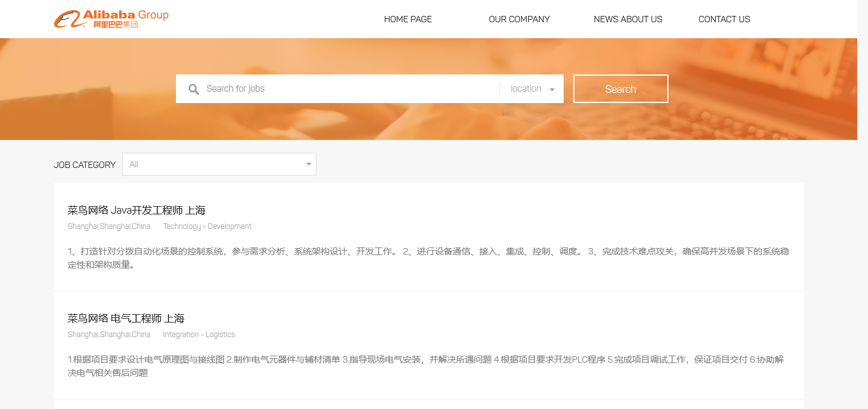Open the JOB CATEGORY 'All' dropdown
This screenshot has height=409, width=868.
pos(216,164)
